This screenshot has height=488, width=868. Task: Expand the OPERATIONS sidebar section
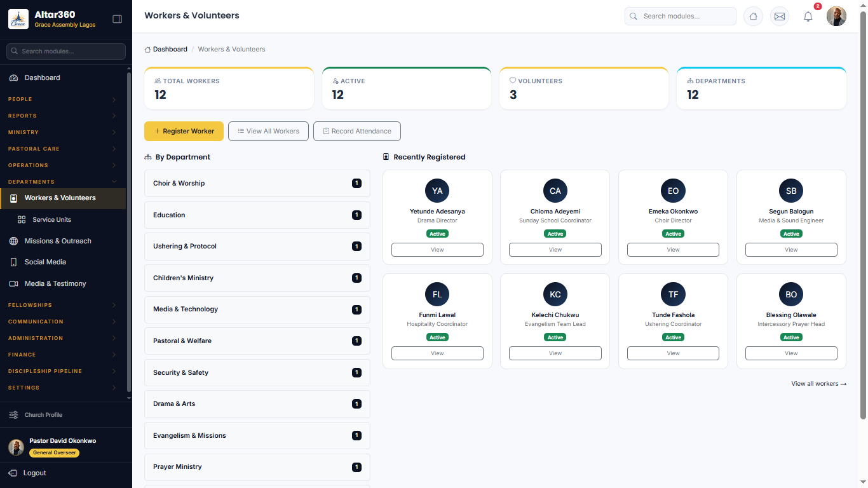coord(62,165)
